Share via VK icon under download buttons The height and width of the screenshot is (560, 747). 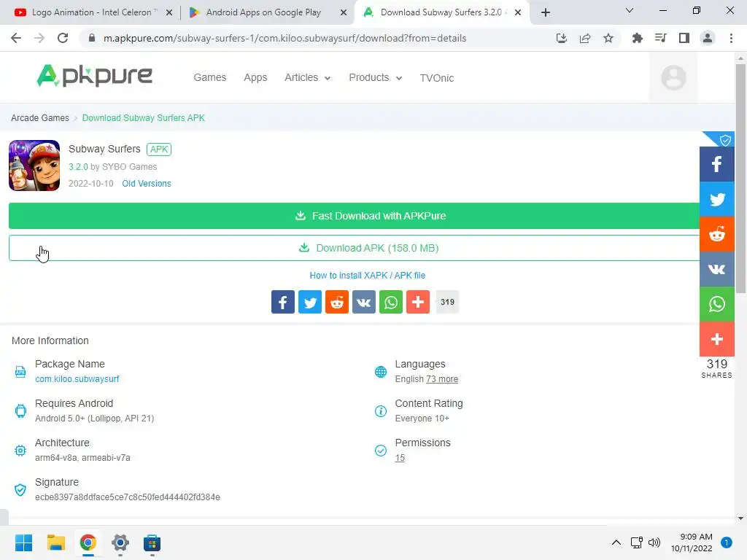364,302
